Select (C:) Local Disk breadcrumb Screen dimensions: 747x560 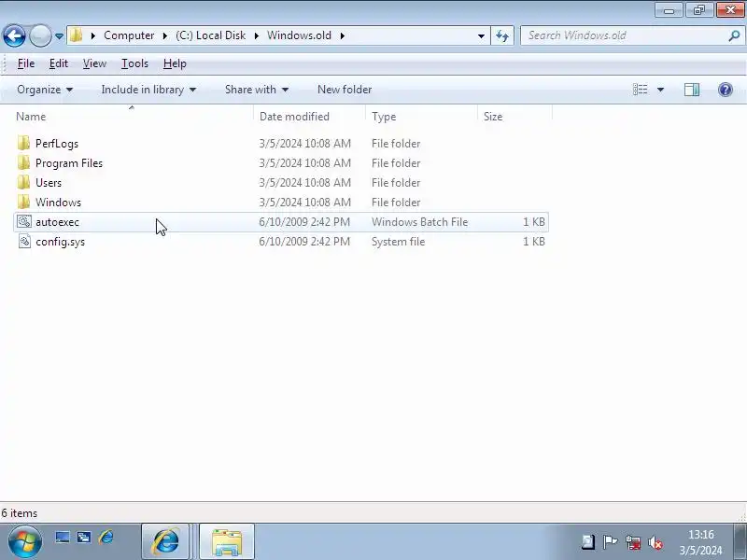211,35
